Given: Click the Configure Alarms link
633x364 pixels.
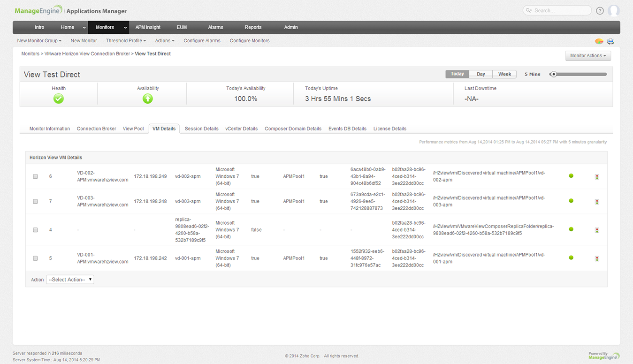Looking at the screenshot, I should (x=202, y=41).
